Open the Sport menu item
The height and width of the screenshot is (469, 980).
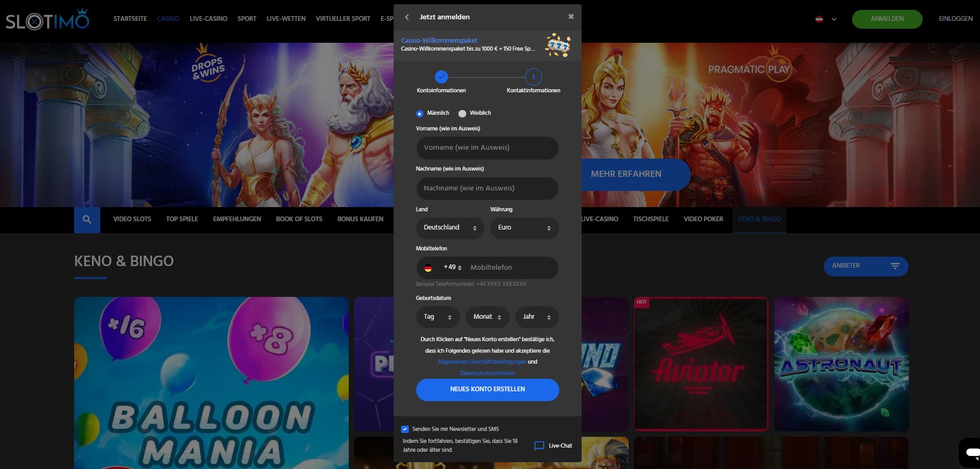247,19
